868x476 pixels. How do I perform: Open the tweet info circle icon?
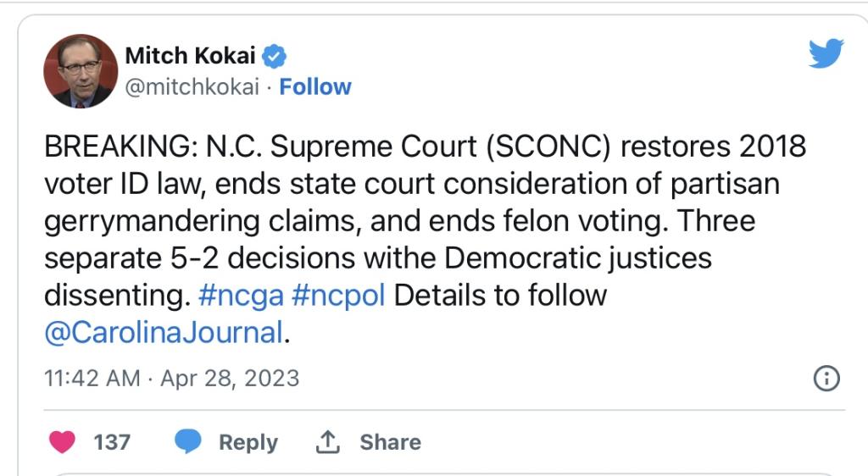[x=826, y=378]
